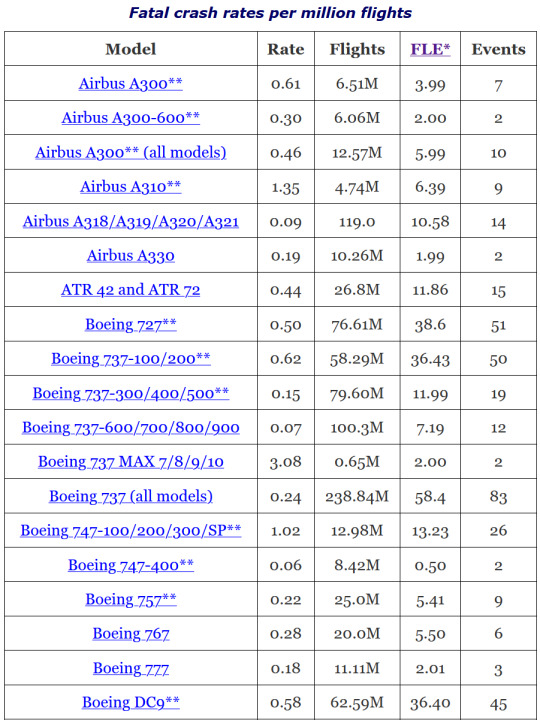Open the Boeing DC9** link
540x720 pixels.
point(130,703)
